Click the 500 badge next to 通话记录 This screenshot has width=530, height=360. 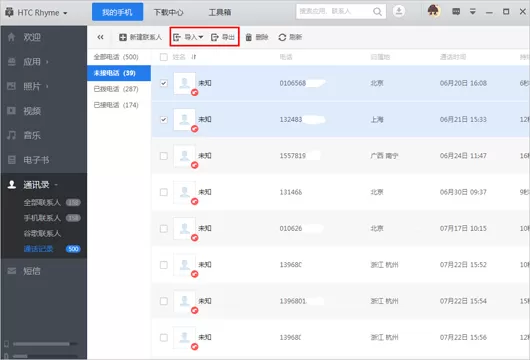coord(73,249)
